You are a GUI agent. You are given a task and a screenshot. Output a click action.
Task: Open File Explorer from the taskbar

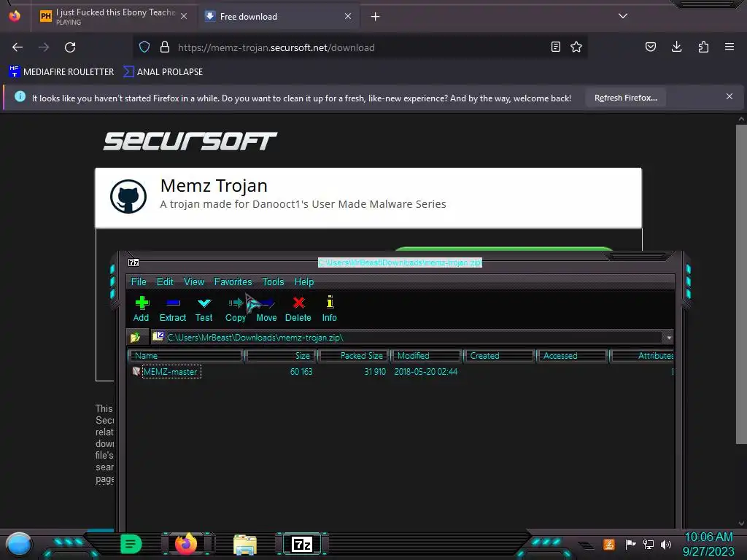(245, 545)
